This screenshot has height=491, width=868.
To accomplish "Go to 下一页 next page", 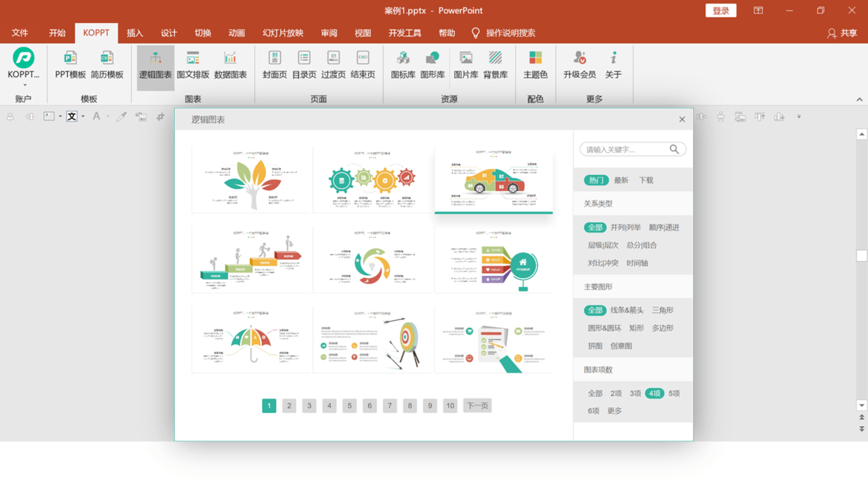I will 477,406.
